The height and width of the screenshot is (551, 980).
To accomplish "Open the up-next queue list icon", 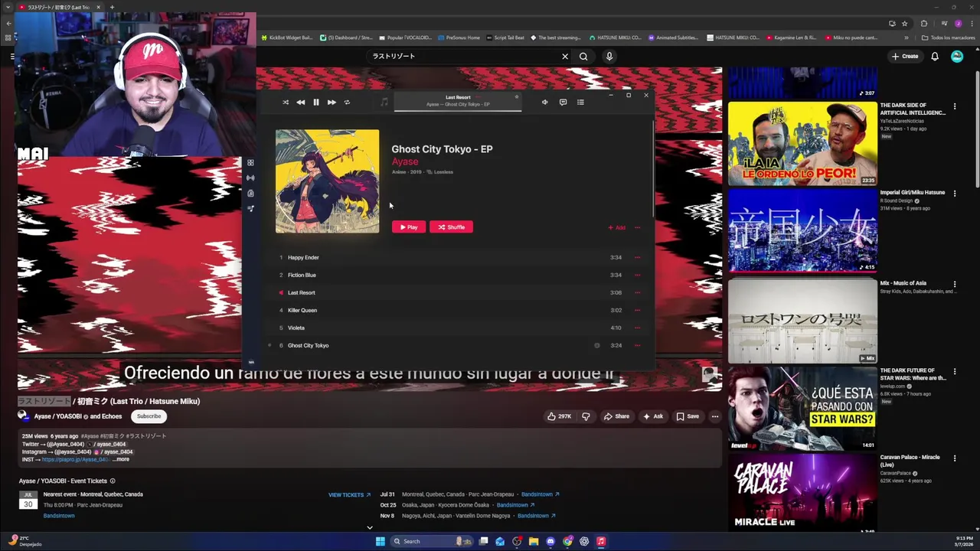I will pyautogui.click(x=580, y=103).
